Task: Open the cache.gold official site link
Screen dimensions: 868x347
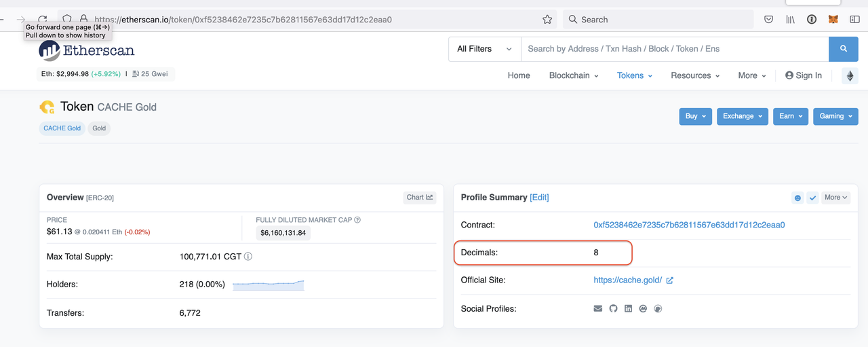Action: [x=627, y=280]
